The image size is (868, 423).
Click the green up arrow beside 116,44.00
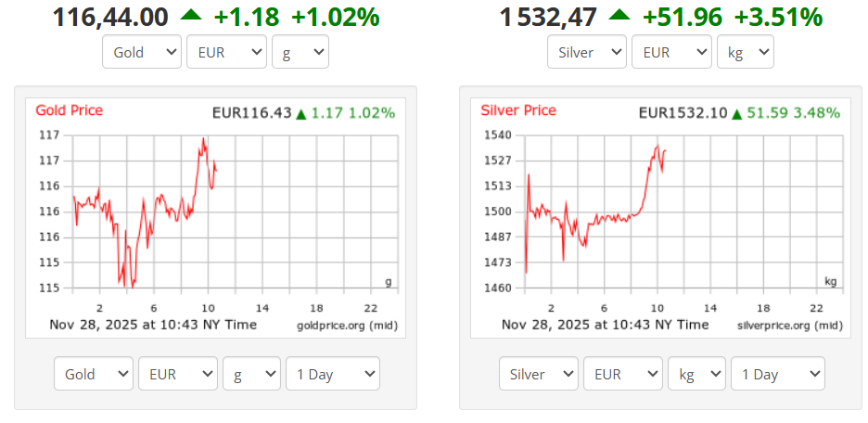[x=190, y=16]
